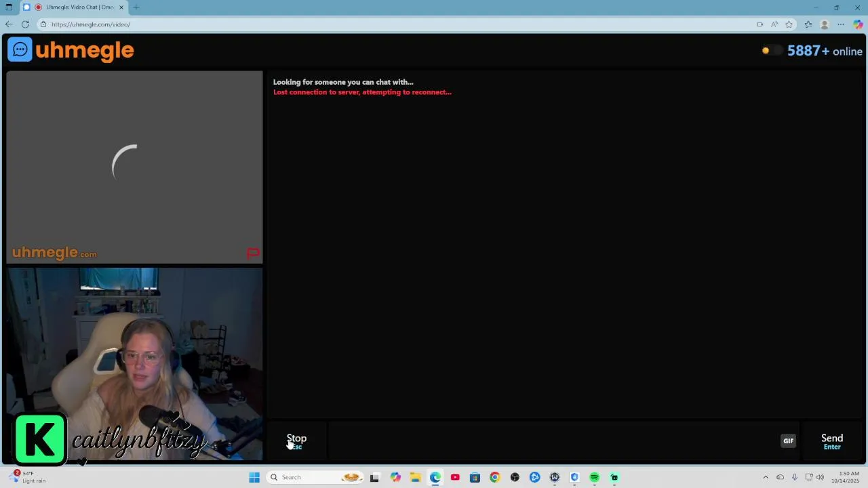Select the Uhmegle Video Chat tab
Screen dimensions: 868x488
pyautogui.click(x=75, y=7)
